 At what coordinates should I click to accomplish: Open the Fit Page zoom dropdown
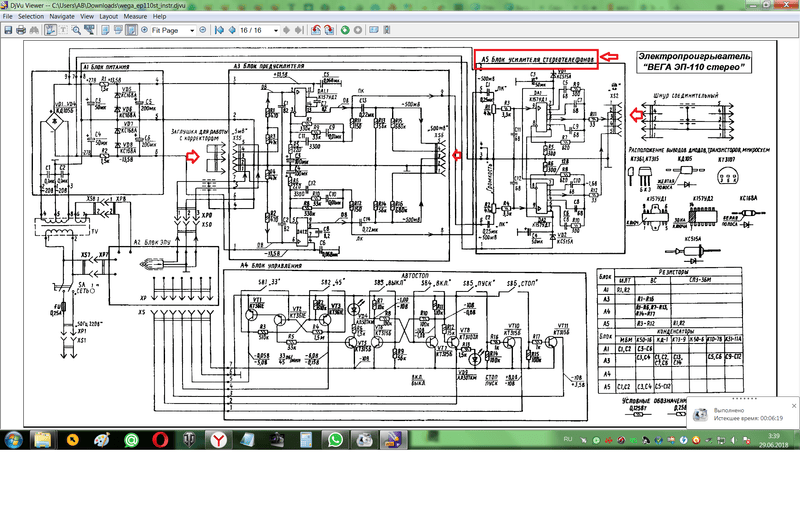point(192,31)
